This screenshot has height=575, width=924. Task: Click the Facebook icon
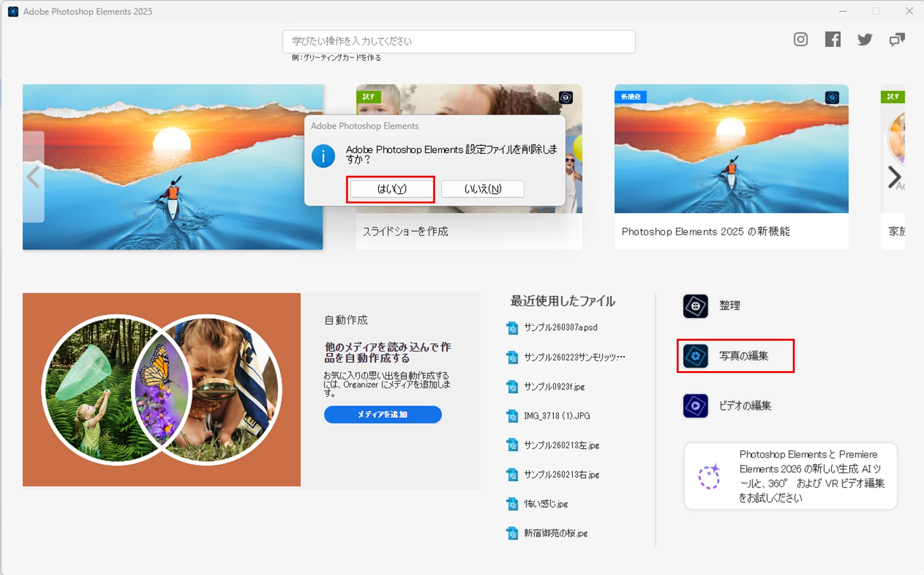click(x=833, y=39)
